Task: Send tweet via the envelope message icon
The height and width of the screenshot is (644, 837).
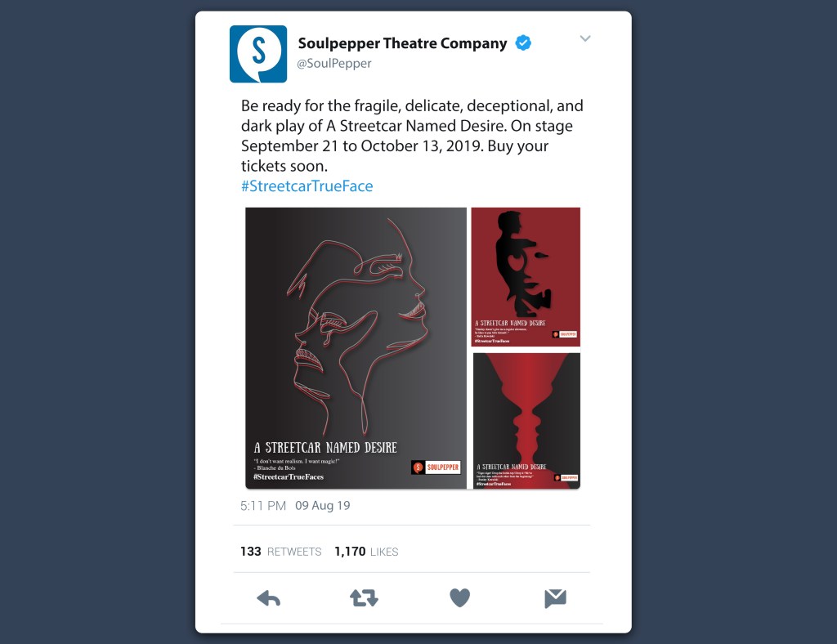Action: 555,599
